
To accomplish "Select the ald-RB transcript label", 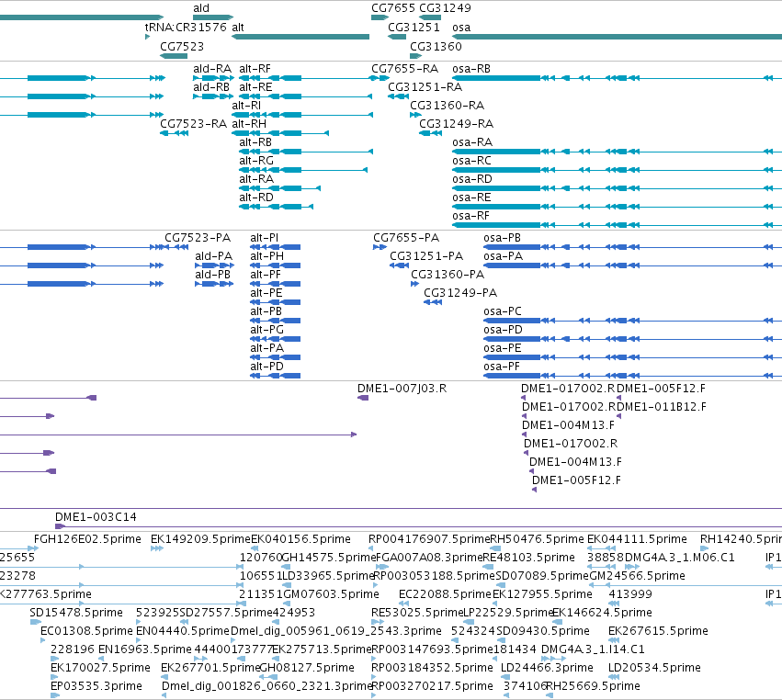I will pyautogui.click(x=211, y=86).
